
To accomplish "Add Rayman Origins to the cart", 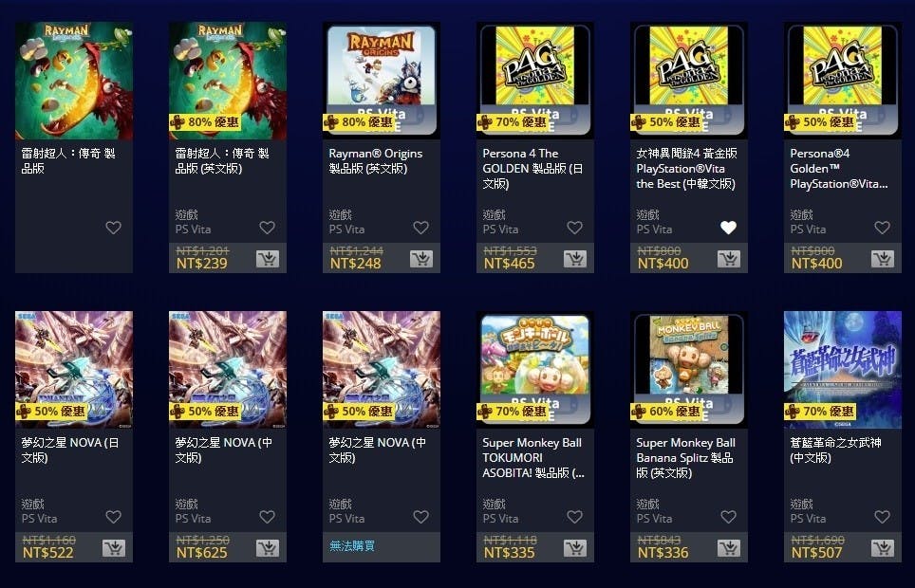I will (x=420, y=258).
